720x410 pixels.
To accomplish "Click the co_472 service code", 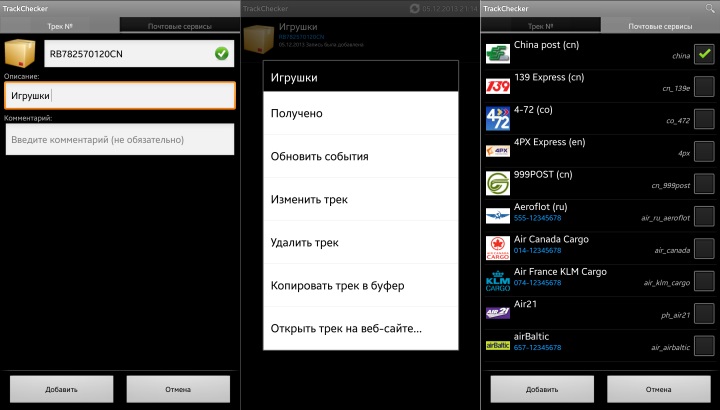I will (x=678, y=121).
